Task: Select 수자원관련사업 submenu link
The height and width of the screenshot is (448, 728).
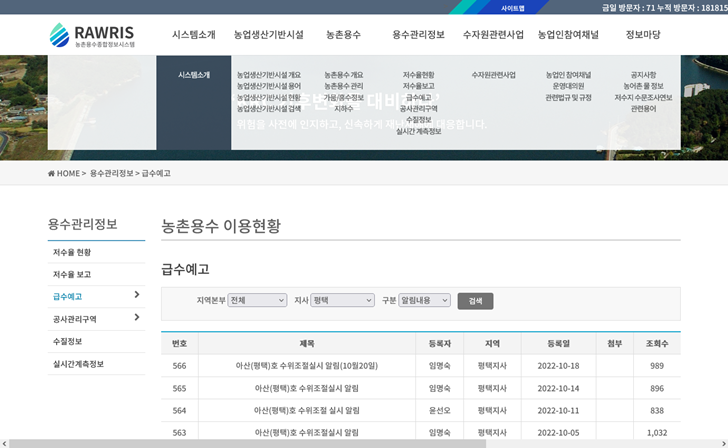Action: pyautogui.click(x=494, y=75)
